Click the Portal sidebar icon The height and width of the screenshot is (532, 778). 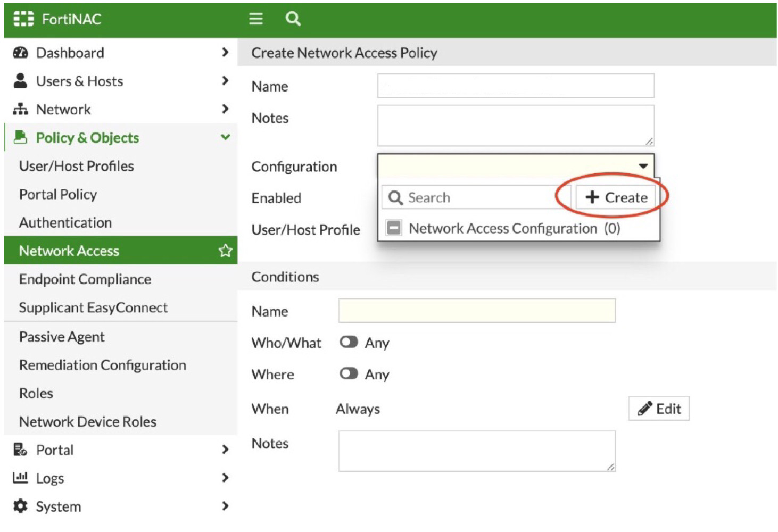(20, 450)
